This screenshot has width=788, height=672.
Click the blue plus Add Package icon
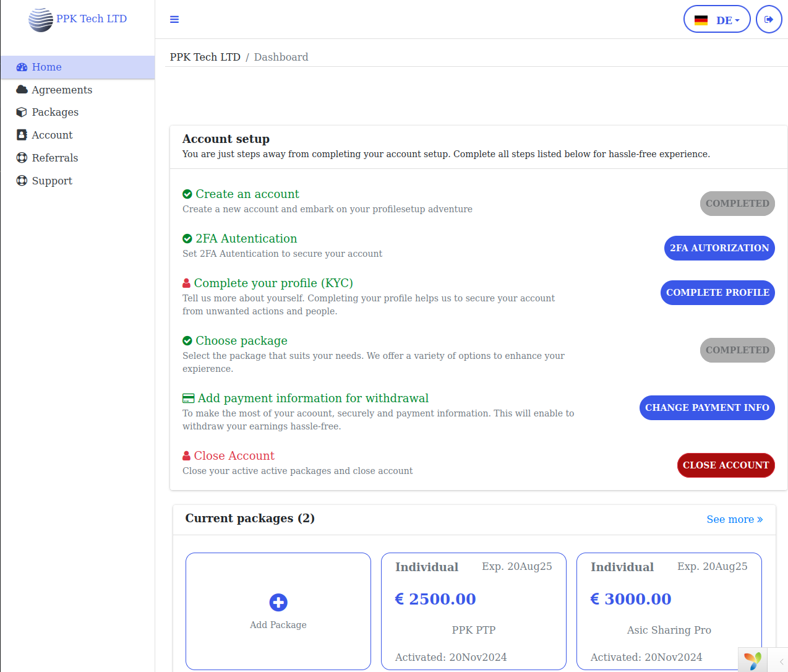point(278,602)
